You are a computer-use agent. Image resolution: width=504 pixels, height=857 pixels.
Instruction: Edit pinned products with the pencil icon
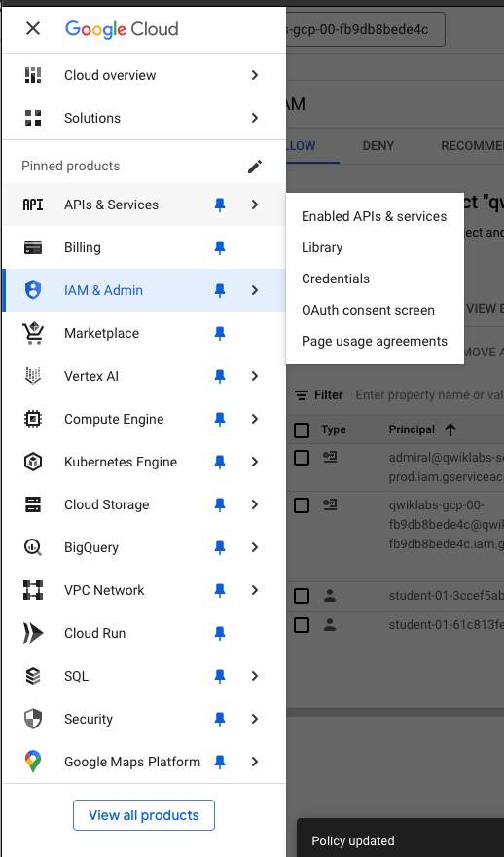pos(255,167)
